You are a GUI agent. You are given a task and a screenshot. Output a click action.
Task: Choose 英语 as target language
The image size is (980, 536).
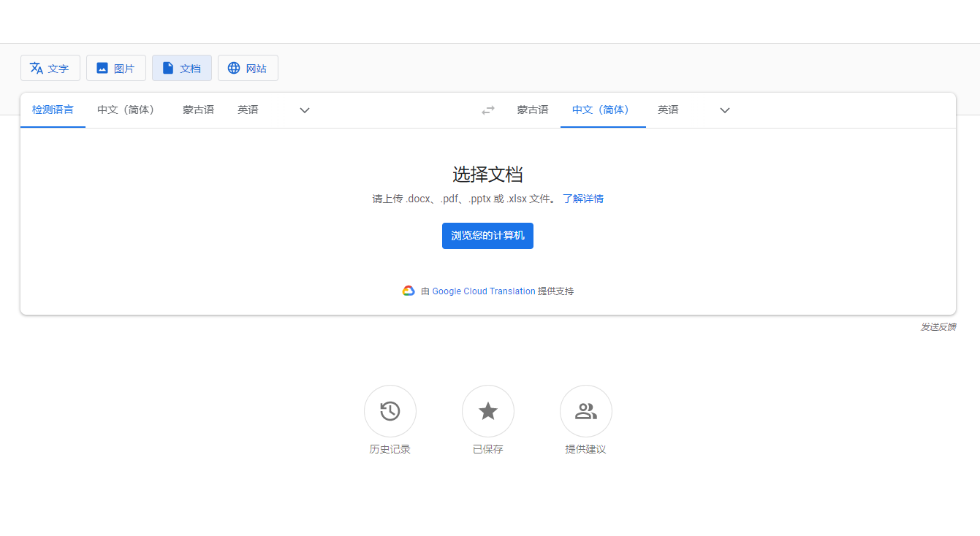[x=668, y=110]
